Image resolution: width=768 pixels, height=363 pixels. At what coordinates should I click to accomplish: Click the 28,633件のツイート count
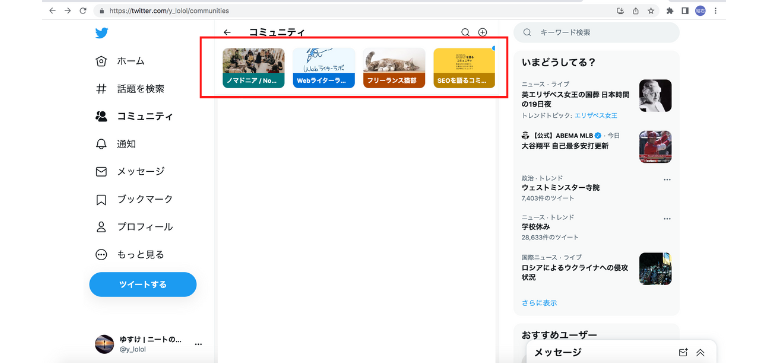point(550,238)
